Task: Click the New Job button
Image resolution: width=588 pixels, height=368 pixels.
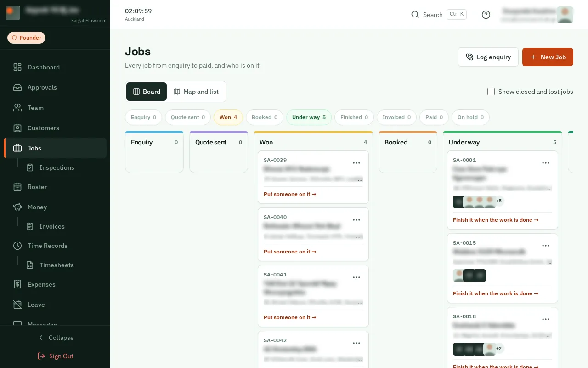Action: 548,57
